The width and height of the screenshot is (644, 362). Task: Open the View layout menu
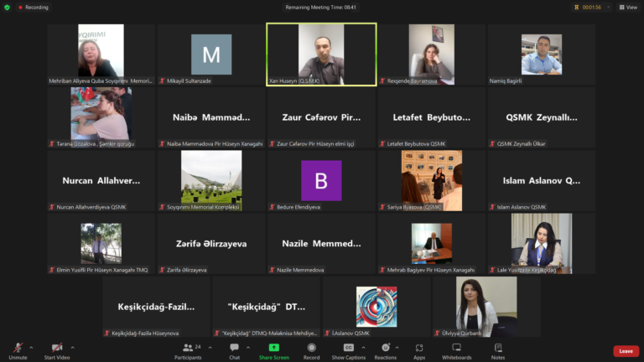click(x=628, y=7)
